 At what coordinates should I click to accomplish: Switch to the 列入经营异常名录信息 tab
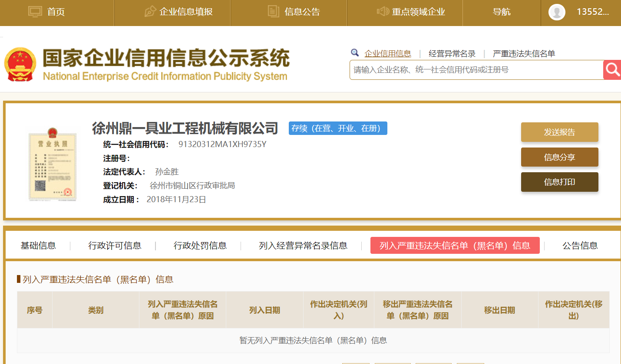point(303,246)
